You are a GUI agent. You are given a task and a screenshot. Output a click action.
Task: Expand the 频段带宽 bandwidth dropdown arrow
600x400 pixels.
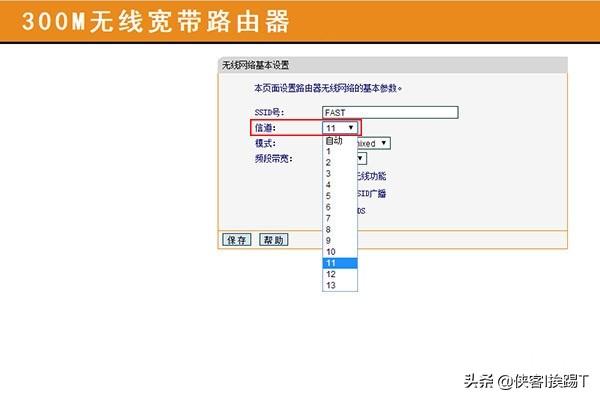coord(362,158)
